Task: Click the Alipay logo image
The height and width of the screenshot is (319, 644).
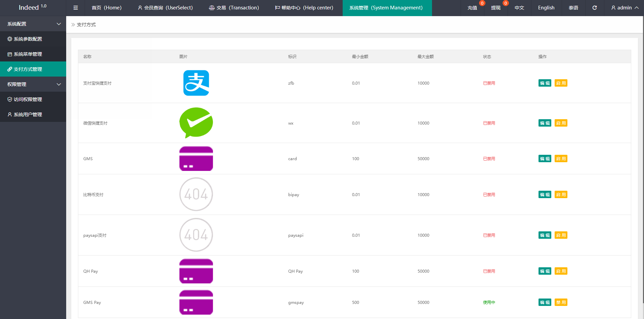Action: [196, 83]
